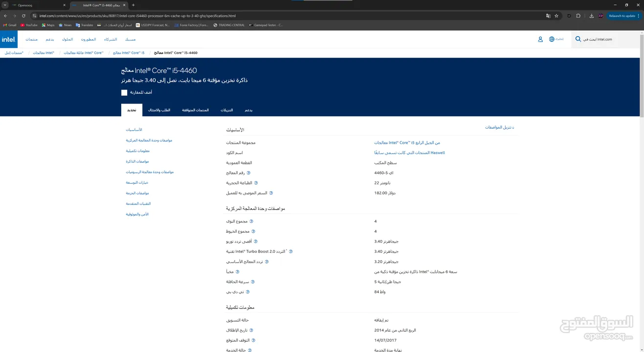
Task: Select the تحديد specifications tab
Action: point(132,110)
